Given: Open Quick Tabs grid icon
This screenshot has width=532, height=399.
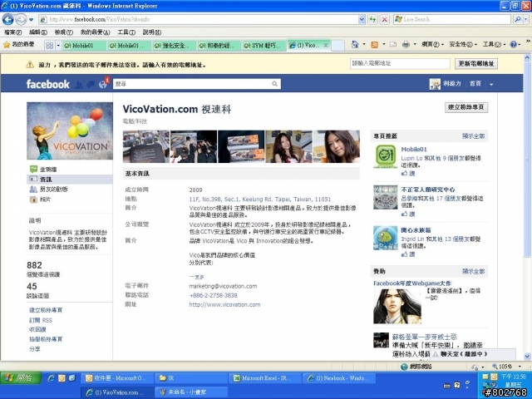Looking at the screenshot, I should 50,45.
